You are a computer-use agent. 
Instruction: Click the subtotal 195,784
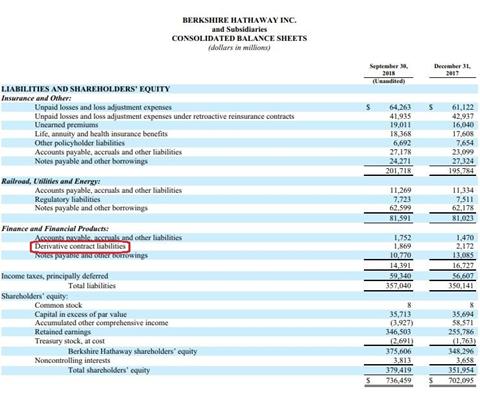pos(461,171)
